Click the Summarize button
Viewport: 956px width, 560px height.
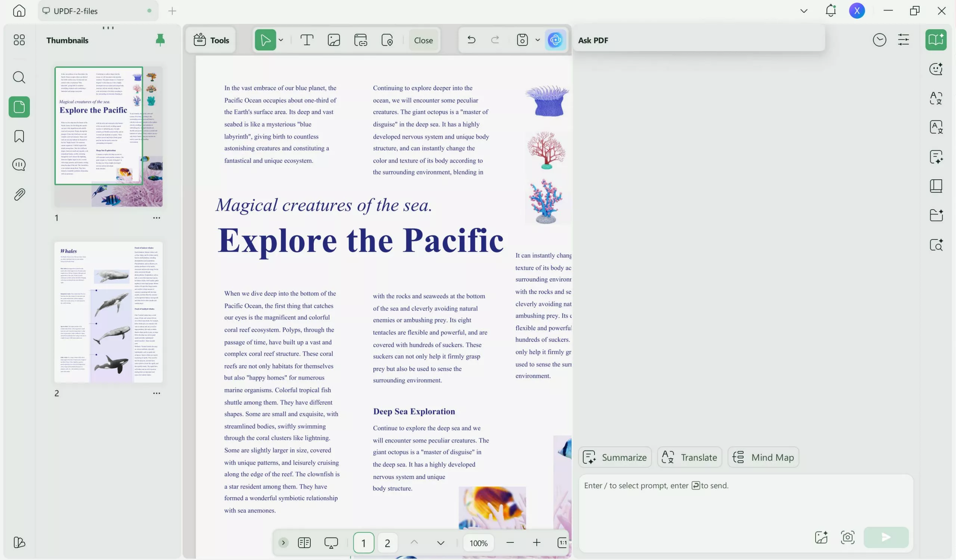[x=615, y=457]
